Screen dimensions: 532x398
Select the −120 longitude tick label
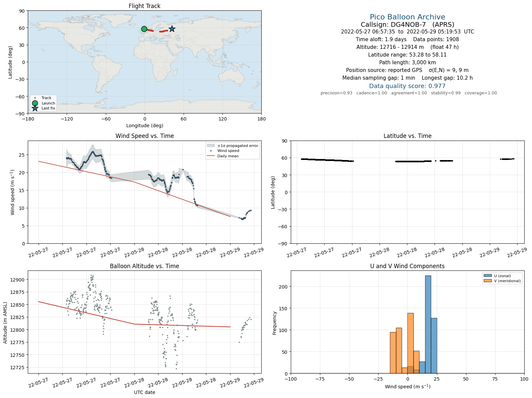click(67, 119)
